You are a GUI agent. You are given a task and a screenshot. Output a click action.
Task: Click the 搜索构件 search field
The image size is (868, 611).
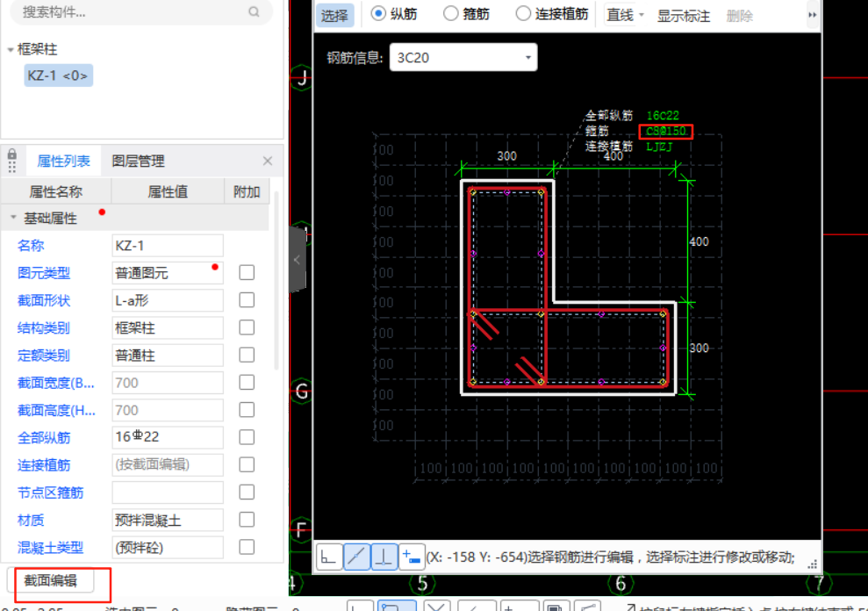141,11
